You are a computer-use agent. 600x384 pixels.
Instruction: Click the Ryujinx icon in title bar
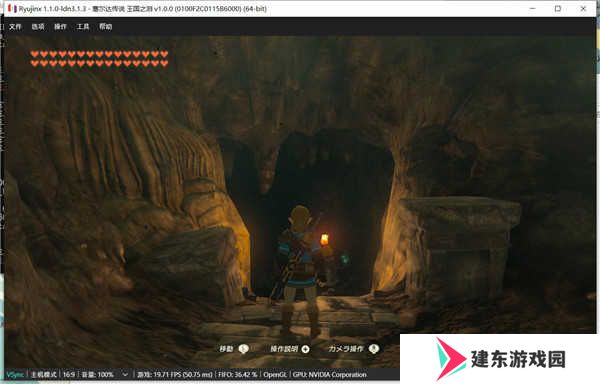click(12, 8)
